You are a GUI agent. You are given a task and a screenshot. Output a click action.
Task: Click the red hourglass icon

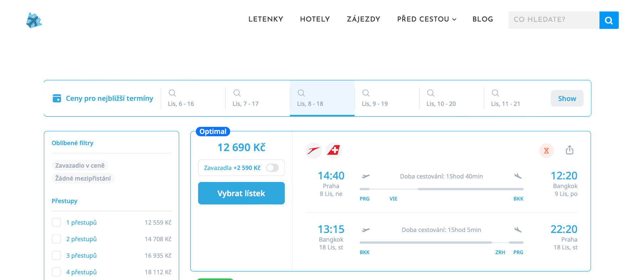[x=546, y=150]
